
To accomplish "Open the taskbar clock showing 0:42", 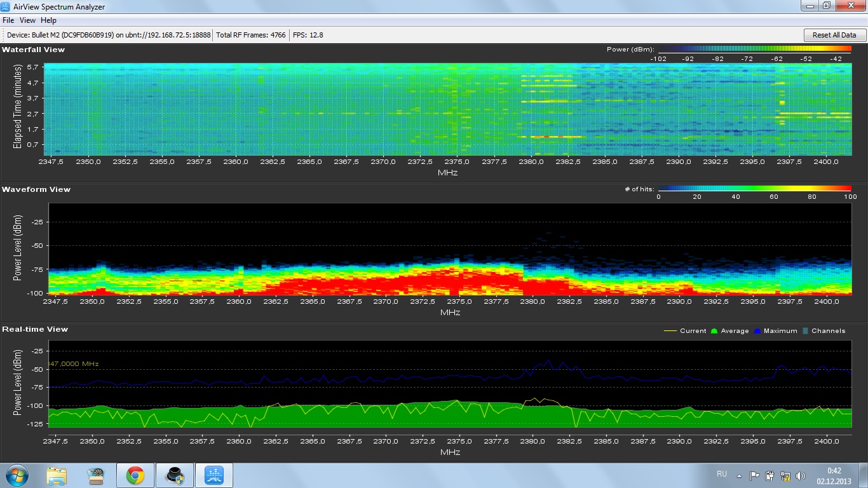I will coord(834,475).
